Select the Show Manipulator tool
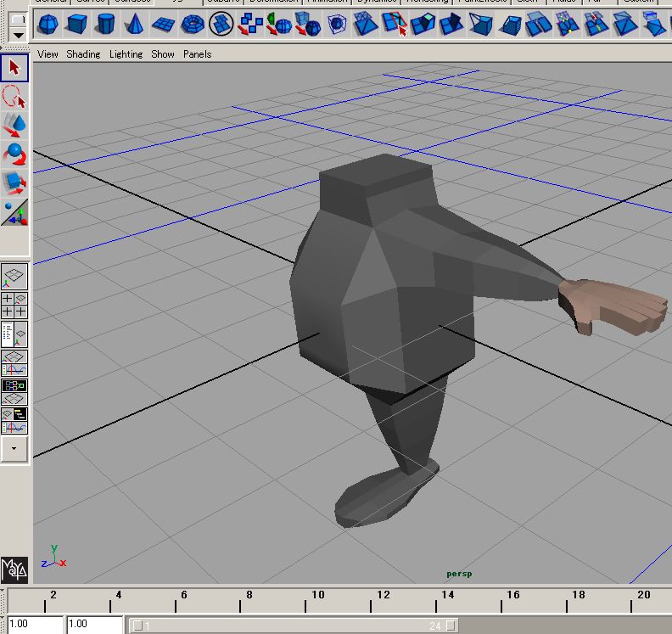This screenshot has width=672, height=634. 14,211
